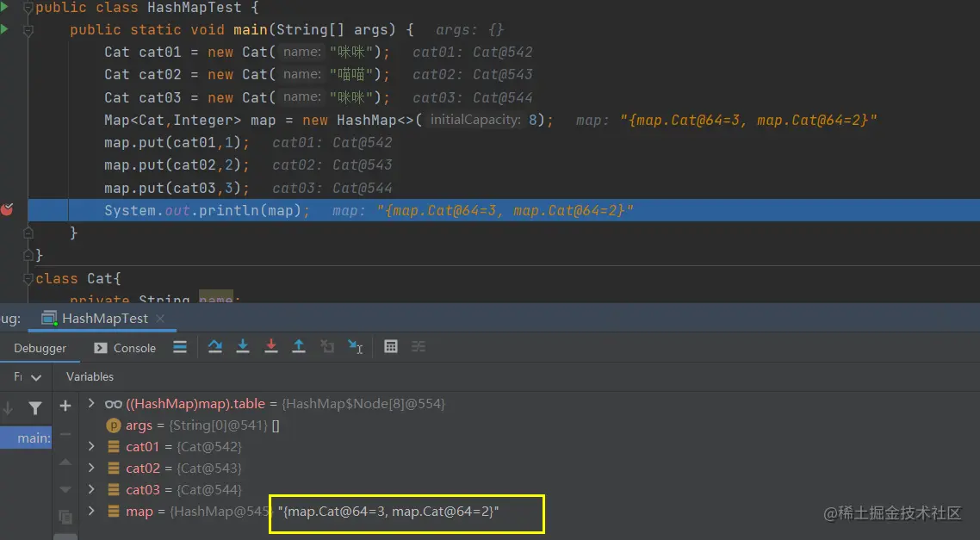
Task: Expand the cat03 variable node
Action: 91,488
